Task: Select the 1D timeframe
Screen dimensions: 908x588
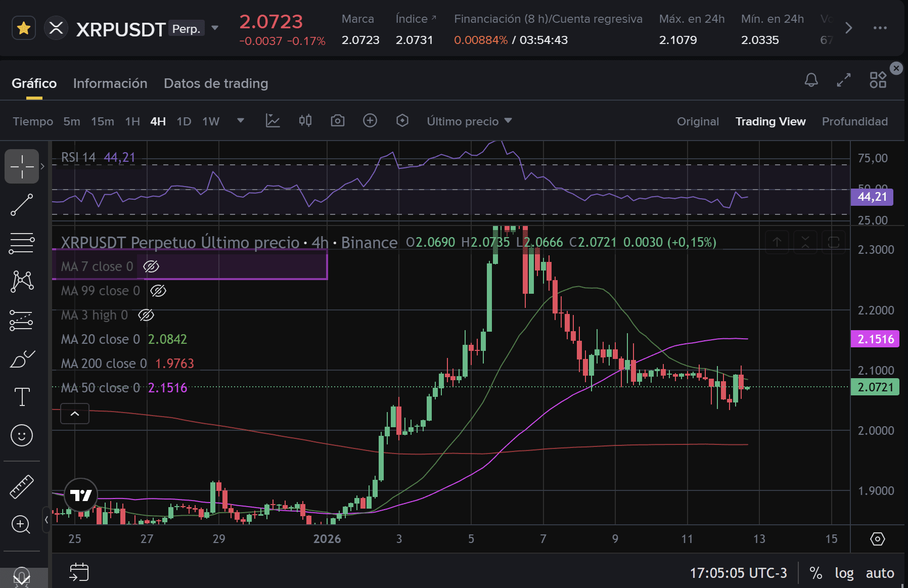Action: coord(184,121)
